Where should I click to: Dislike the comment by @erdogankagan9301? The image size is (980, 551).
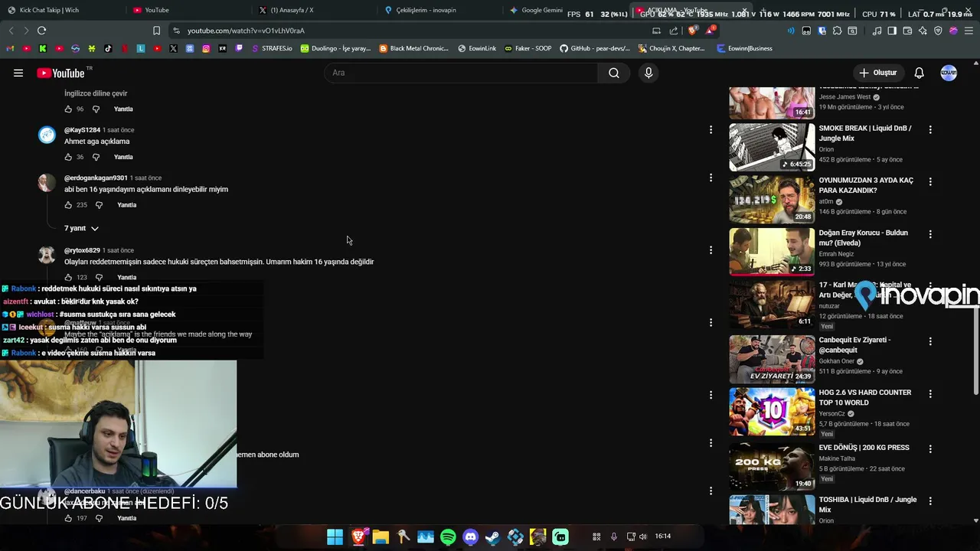pos(99,205)
